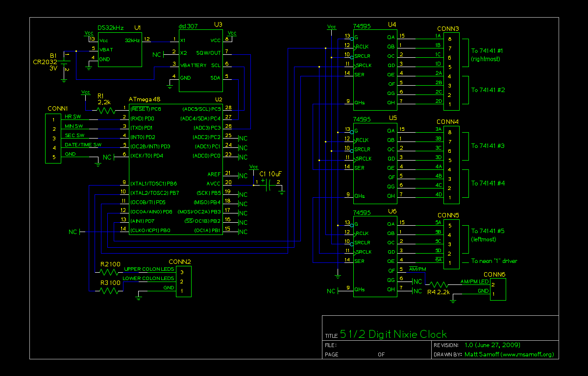Image resolution: width=588 pixels, height=376 pixels.
Task: Click the CONN3 connector label
Action: 448,28
